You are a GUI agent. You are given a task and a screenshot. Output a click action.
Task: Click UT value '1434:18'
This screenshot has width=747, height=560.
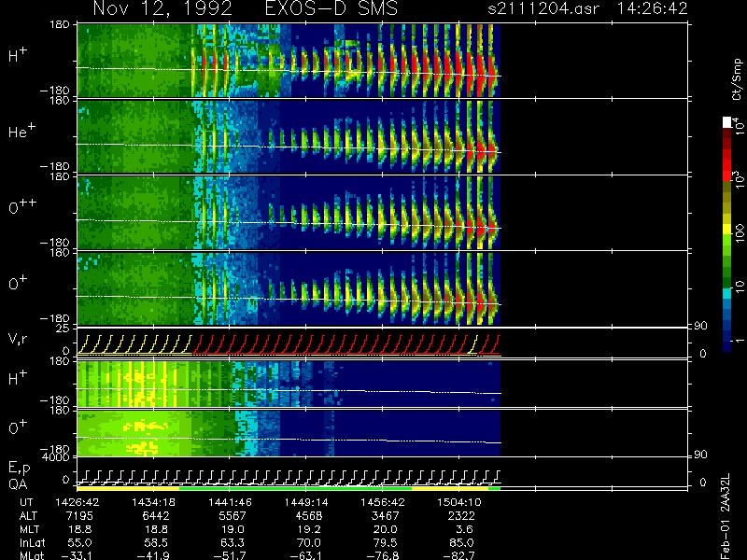tap(153, 502)
